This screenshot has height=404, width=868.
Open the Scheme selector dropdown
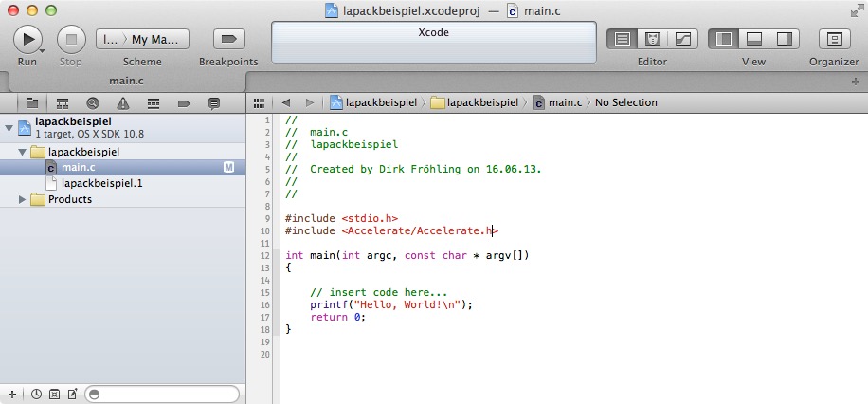click(142, 39)
